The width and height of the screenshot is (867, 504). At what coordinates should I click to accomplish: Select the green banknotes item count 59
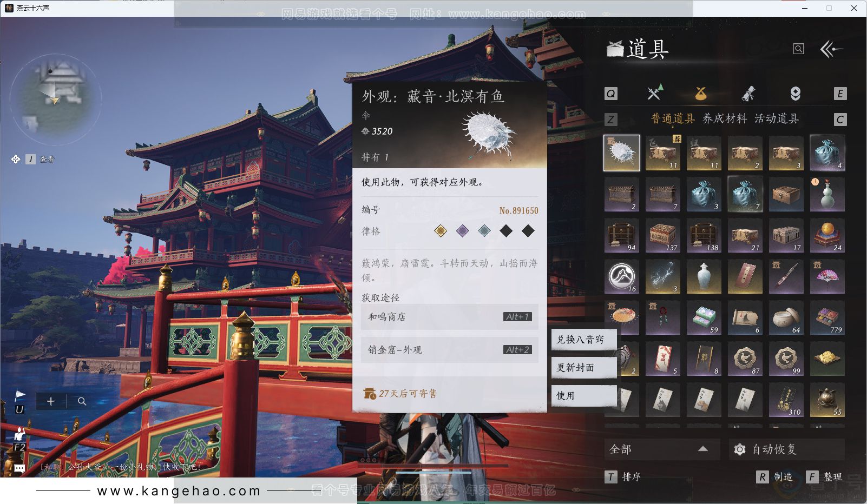pos(704,317)
